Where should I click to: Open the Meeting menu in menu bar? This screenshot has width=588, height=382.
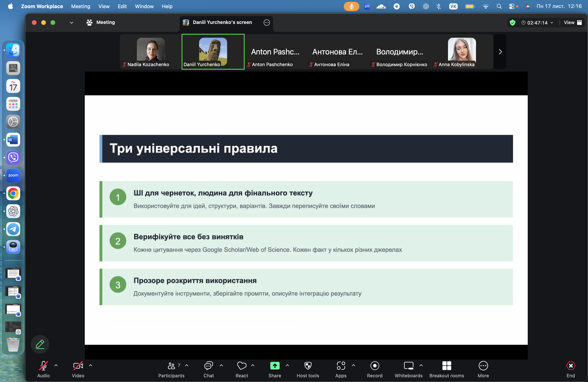pyautogui.click(x=80, y=6)
